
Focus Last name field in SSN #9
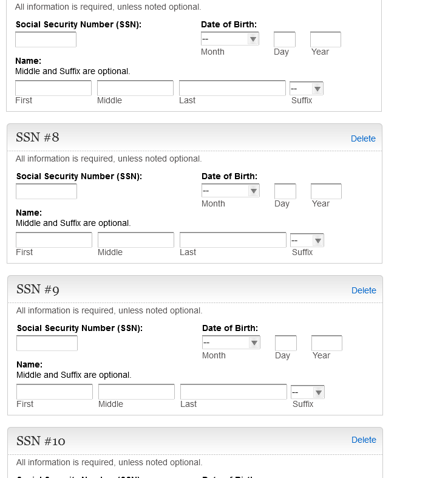point(233,392)
